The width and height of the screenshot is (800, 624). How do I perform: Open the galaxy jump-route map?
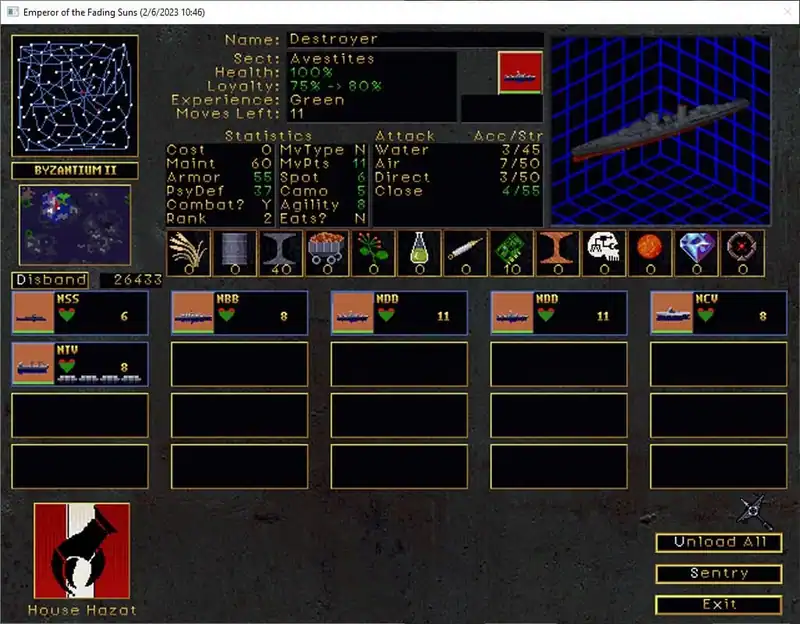(x=75, y=95)
